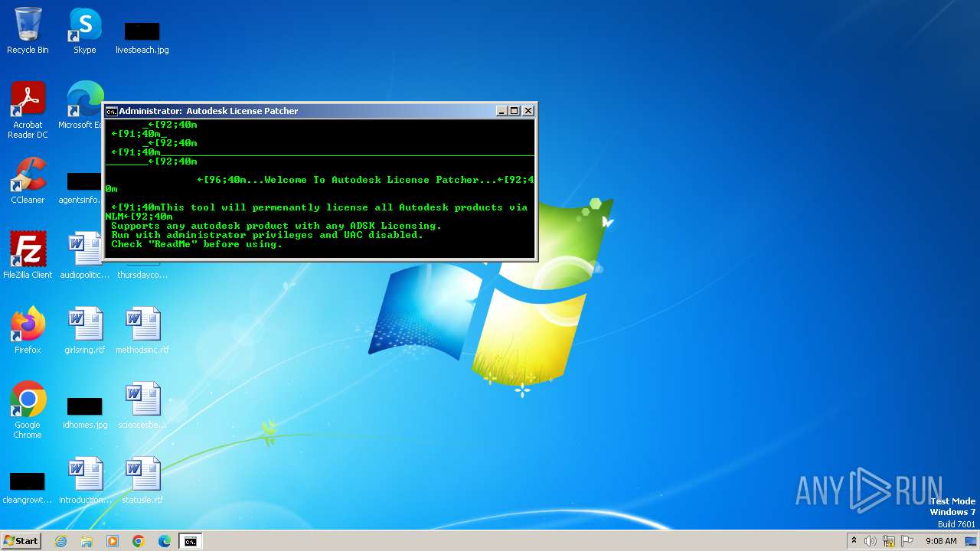
Task: Select the audiopolitic document
Action: 85,256
